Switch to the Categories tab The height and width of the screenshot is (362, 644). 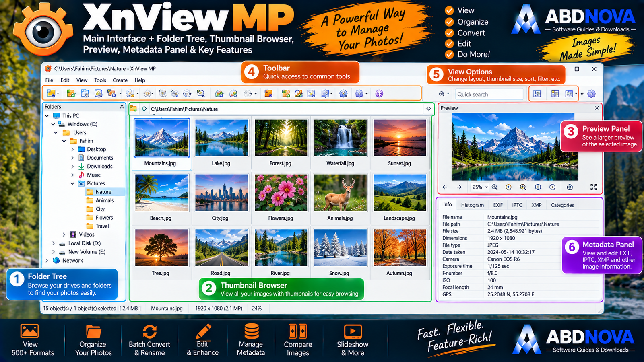click(562, 205)
